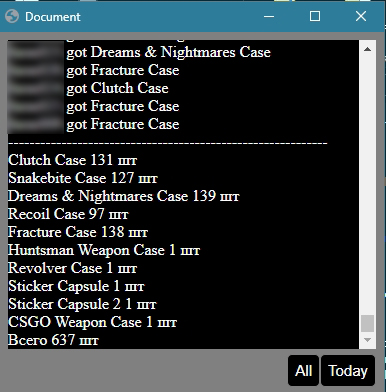386x392 pixels.
Task: Click the Today button
Action: coord(348,370)
